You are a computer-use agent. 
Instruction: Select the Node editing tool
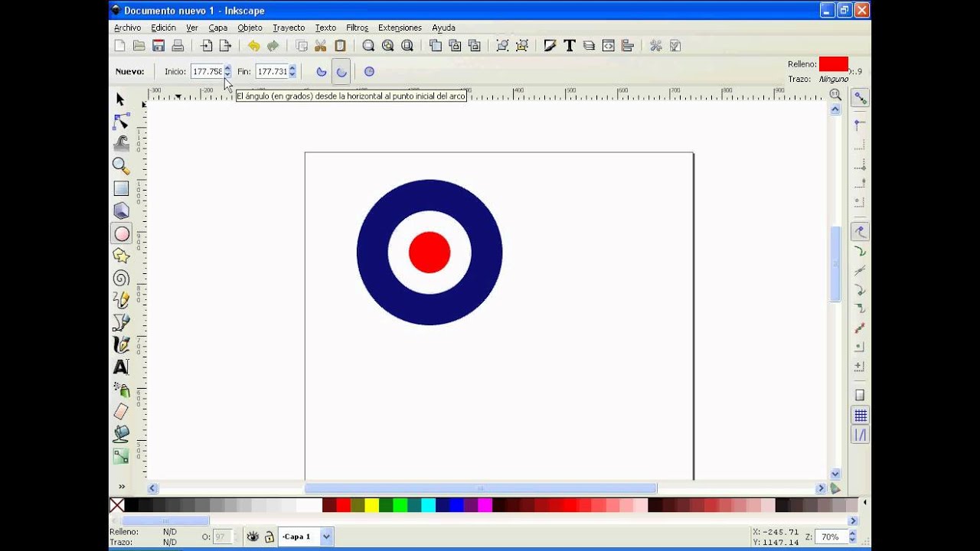(x=121, y=122)
